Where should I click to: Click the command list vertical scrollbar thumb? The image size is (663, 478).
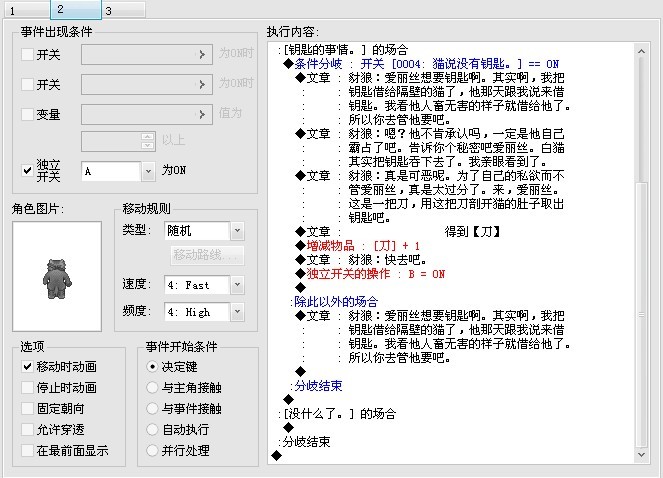coord(641,314)
